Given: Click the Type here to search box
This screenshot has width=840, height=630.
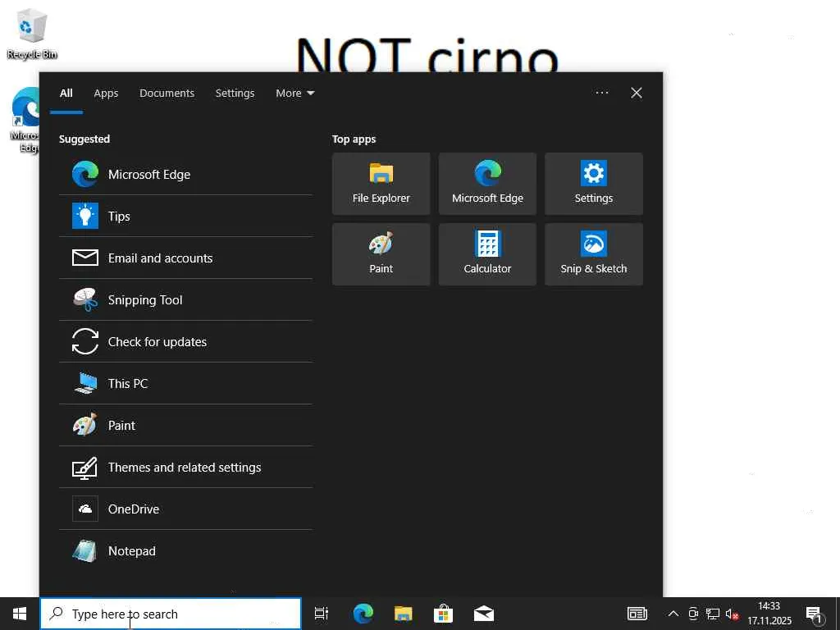Looking at the screenshot, I should 171,614.
